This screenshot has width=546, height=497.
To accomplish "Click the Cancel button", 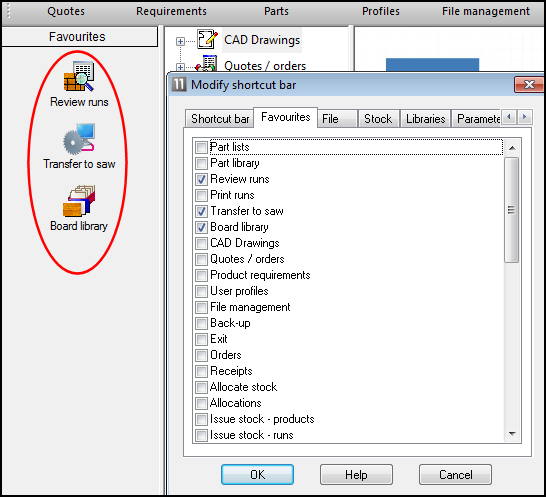I will click(x=455, y=474).
